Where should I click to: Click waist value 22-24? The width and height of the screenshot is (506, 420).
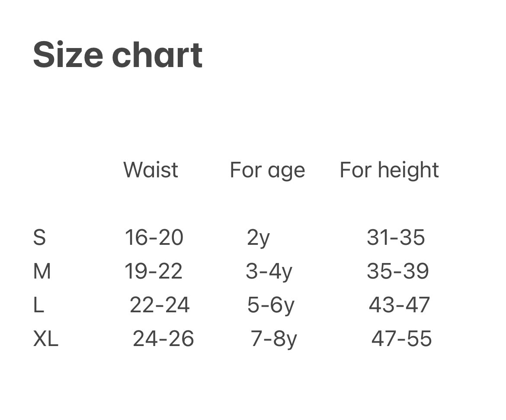coord(160,305)
